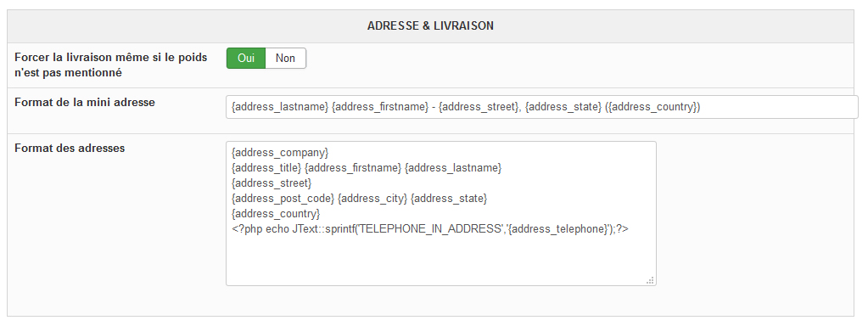Click the Forcer la livraison label
This screenshot has width=868, height=326.
(110, 65)
